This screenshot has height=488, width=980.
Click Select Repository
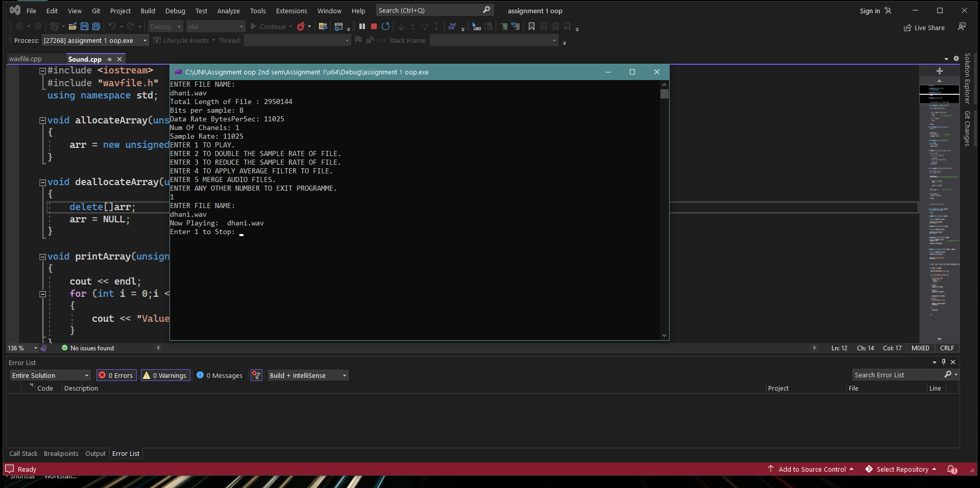point(901,469)
